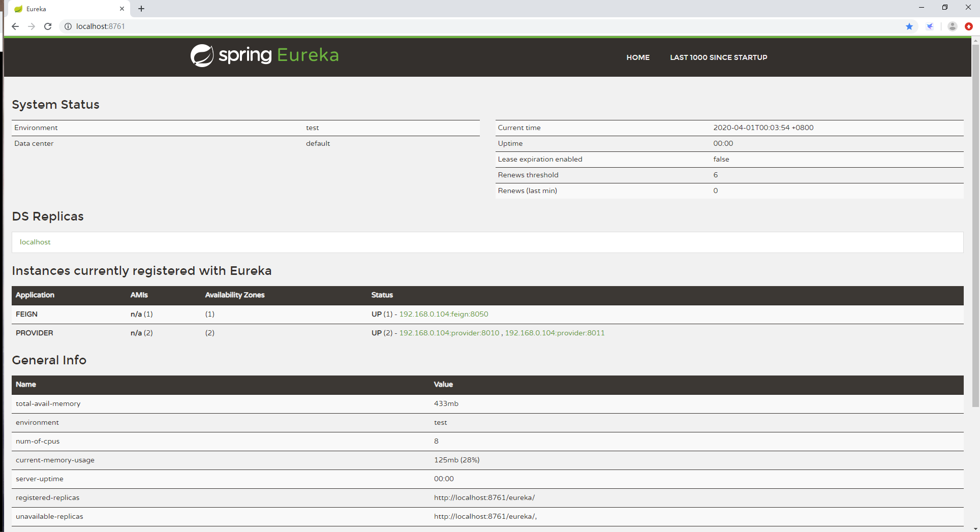Screen dimensions: 980x532
Task: Open instance 192.168.0.104:provider:8011 link
Action: pos(555,333)
